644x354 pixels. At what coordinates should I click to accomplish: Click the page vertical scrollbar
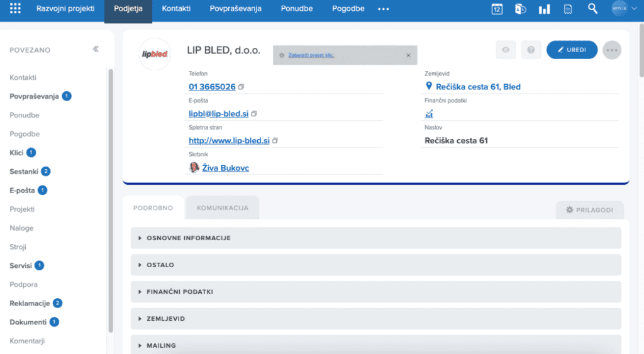click(x=641, y=50)
